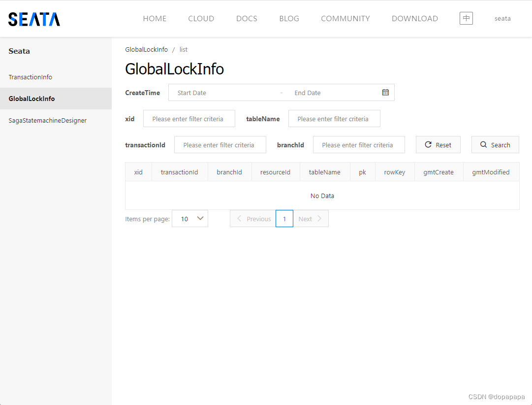Image resolution: width=532 pixels, height=405 pixels.
Task: Open the BLOG menu item
Action: (x=289, y=18)
